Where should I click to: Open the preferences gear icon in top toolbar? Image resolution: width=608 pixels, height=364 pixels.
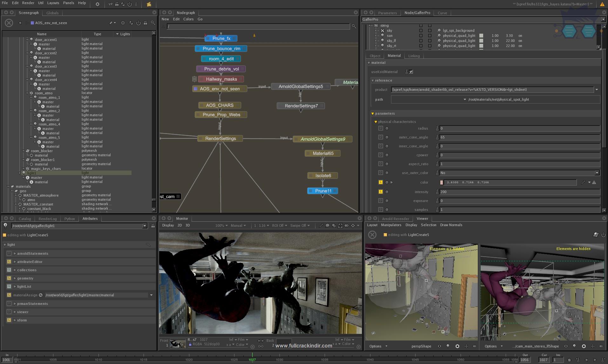click(x=98, y=4)
